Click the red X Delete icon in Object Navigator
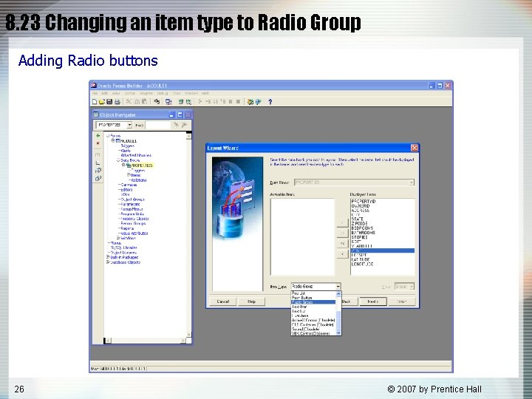The width and height of the screenshot is (532, 399). point(98,143)
